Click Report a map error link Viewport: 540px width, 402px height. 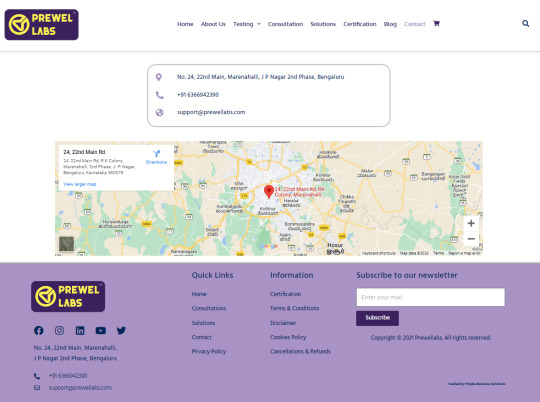(464, 253)
